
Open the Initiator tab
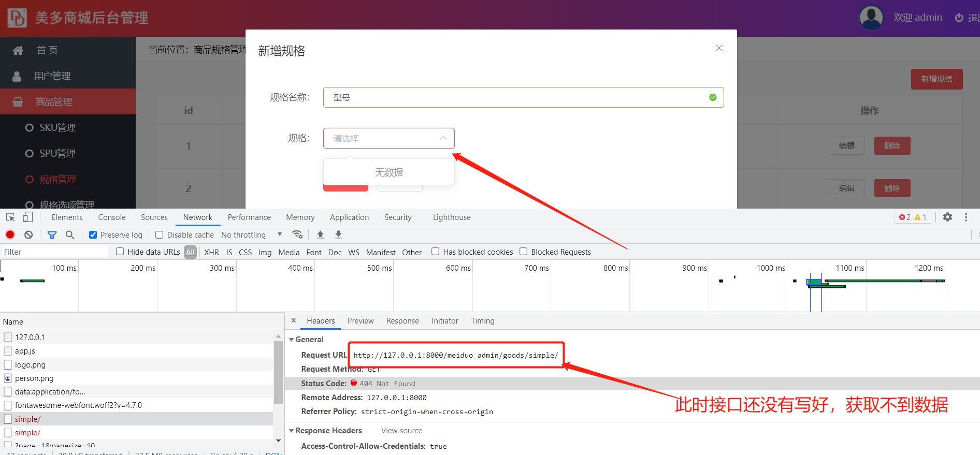coord(445,321)
